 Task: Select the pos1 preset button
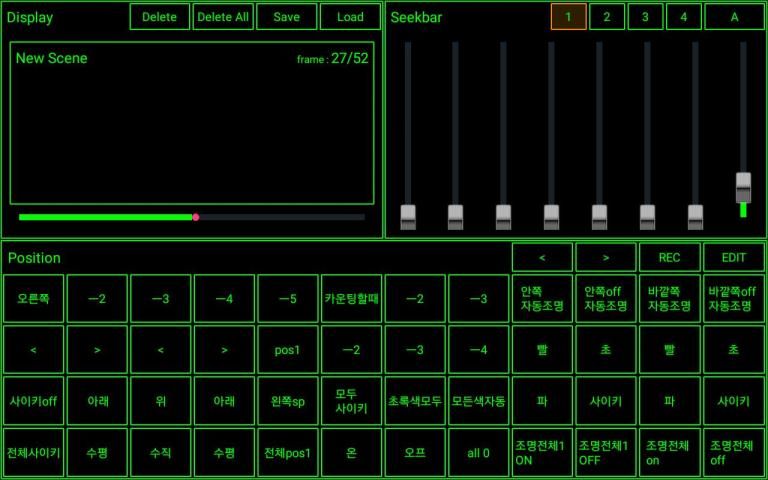tap(287, 350)
